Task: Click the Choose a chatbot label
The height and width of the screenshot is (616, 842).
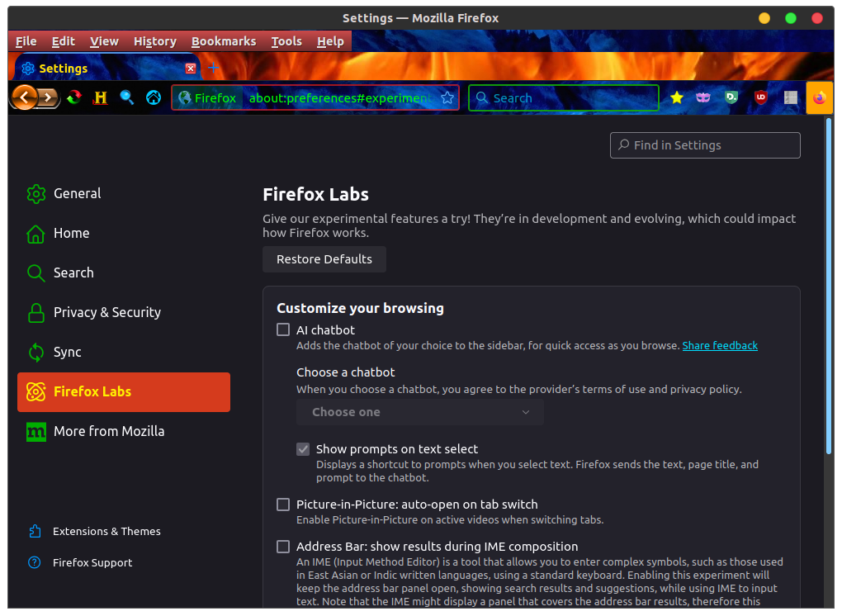Action: (345, 372)
